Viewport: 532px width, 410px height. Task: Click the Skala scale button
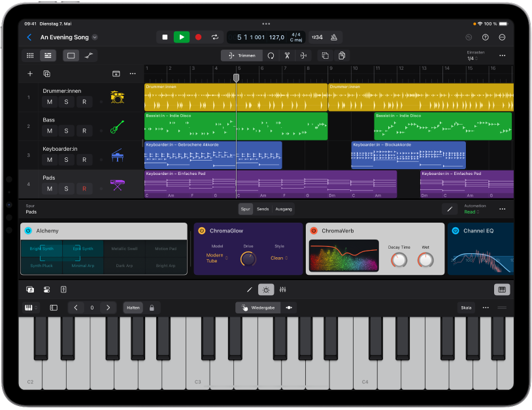point(466,308)
